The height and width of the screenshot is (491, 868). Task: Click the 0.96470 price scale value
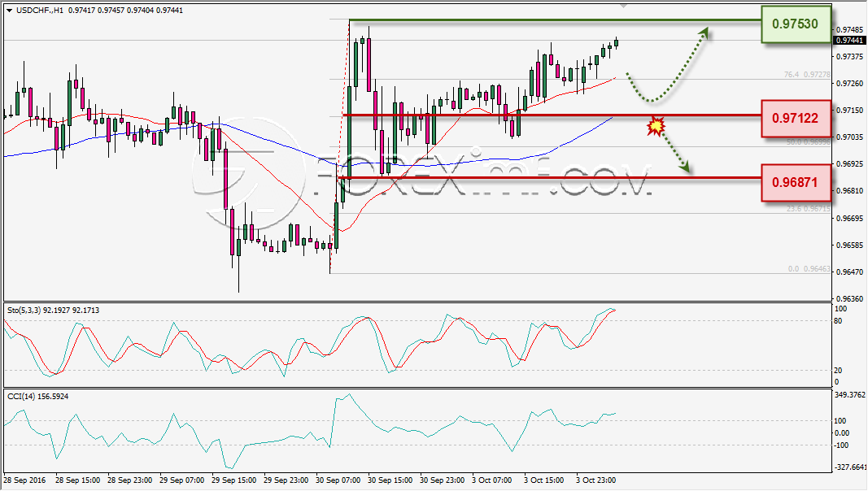pyautogui.click(x=849, y=272)
